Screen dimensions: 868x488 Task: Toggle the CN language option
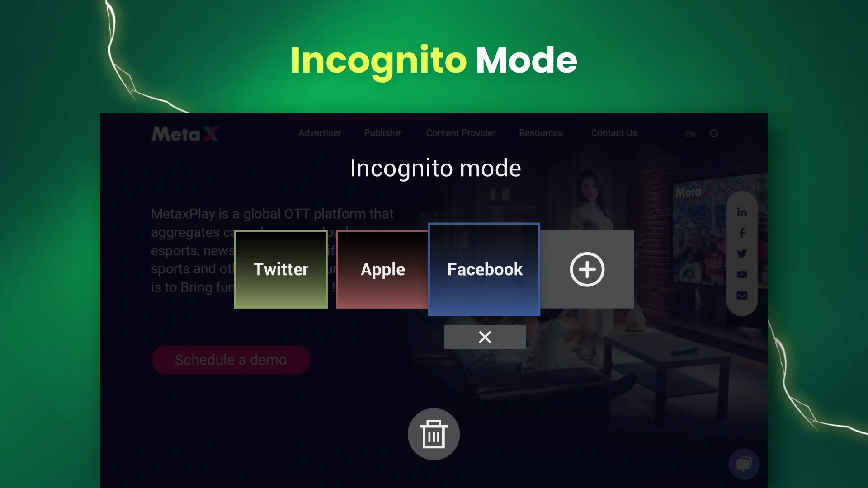tap(690, 133)
